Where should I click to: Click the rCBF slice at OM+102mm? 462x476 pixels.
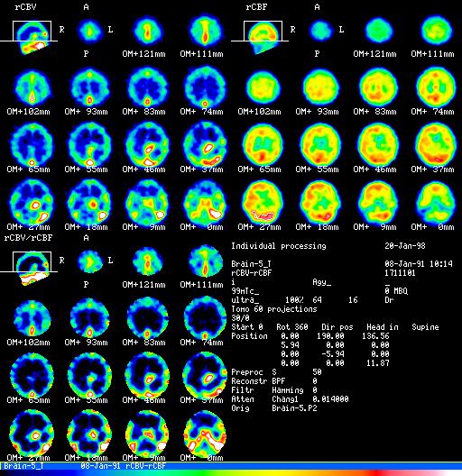coord(263,87)
